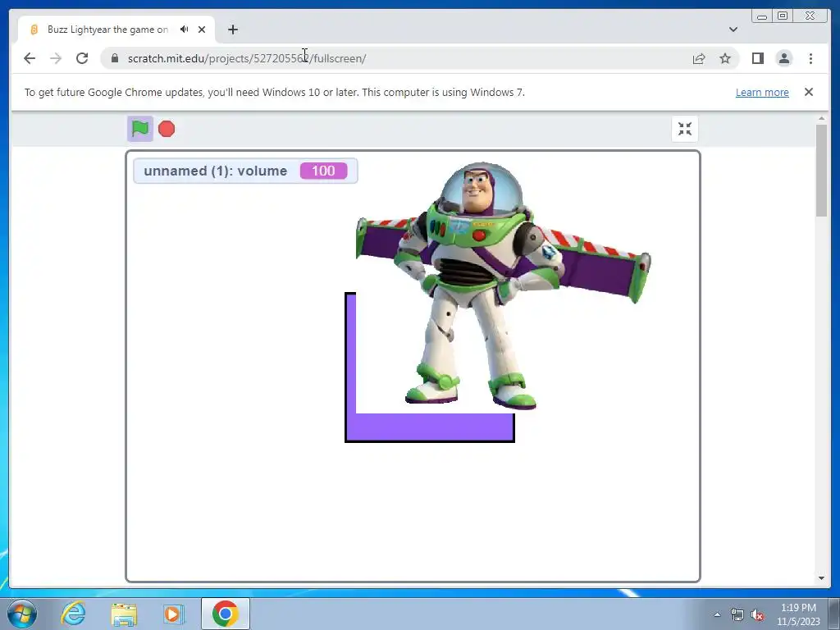Launch Internet Explorer from the taskbar
The height and width of the screenshot is (630, 840).
[x=73, y=614]
